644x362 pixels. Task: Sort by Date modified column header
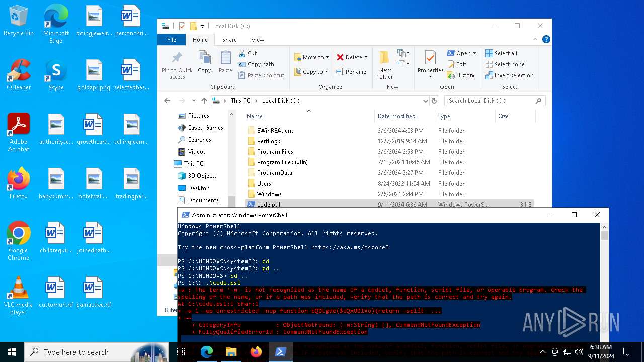(405, 116)
